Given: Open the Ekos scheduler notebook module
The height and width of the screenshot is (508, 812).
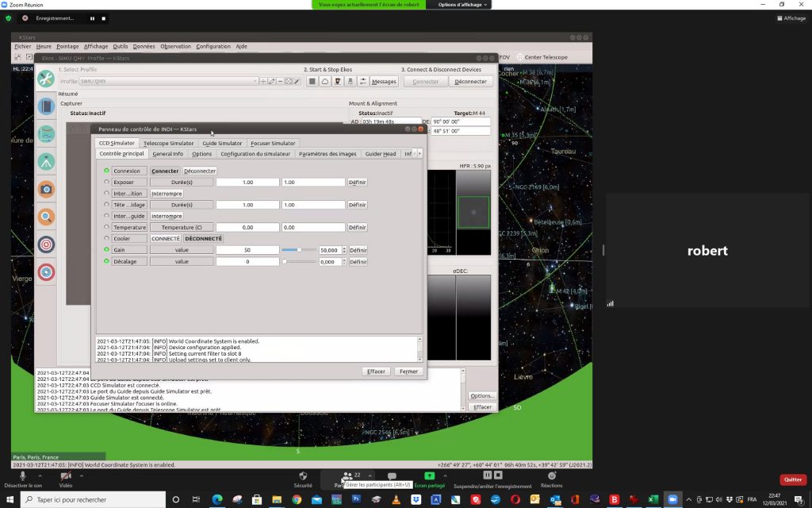Looking at the screenshot, I should [46, 106].
